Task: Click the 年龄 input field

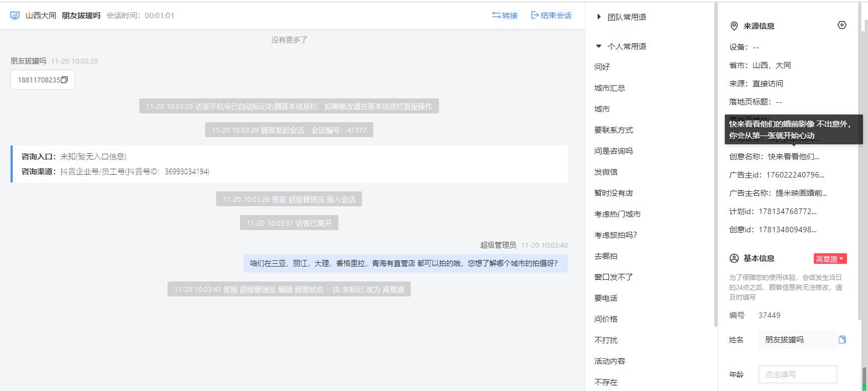Action: 797,374
